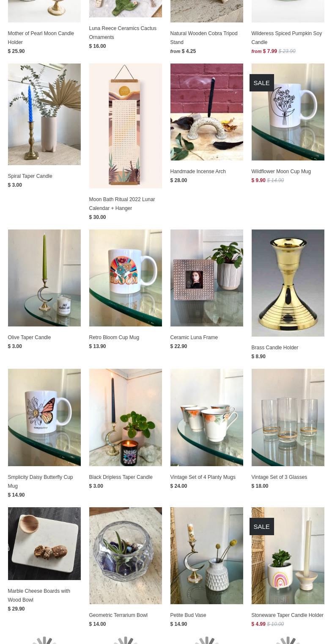Image resolution: width=332 pixels, height=644 pixels.
Task: Open the Spiral Taper Candle product image
Action: point(44,114)
